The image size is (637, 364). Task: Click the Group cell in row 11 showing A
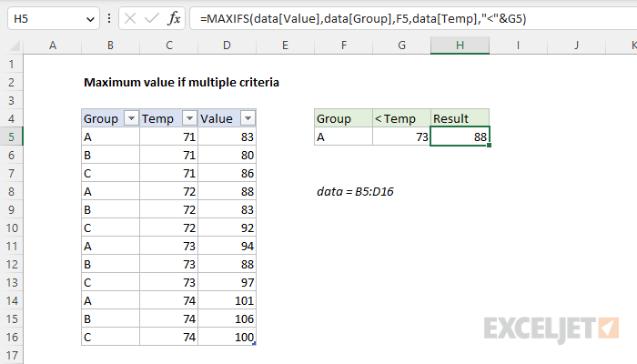(110, 247)
